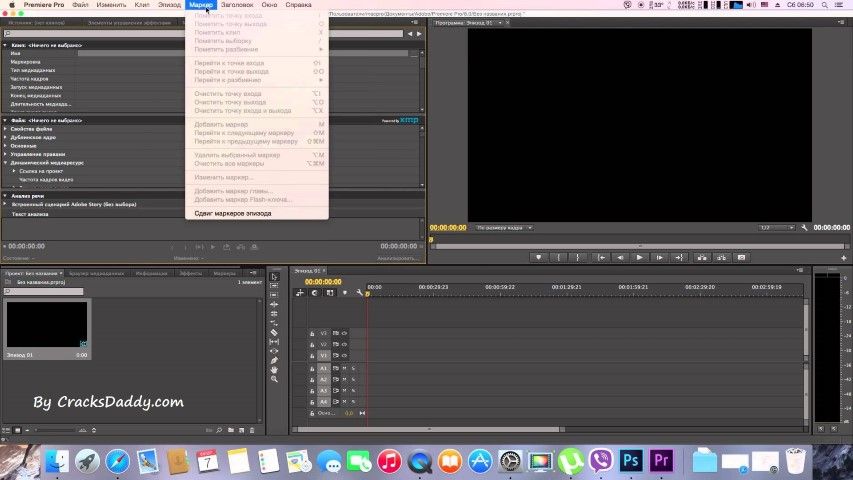Viewport: 853px width, 480px height.
Task: Toggle lock on track V2
Action: point(312,344)
